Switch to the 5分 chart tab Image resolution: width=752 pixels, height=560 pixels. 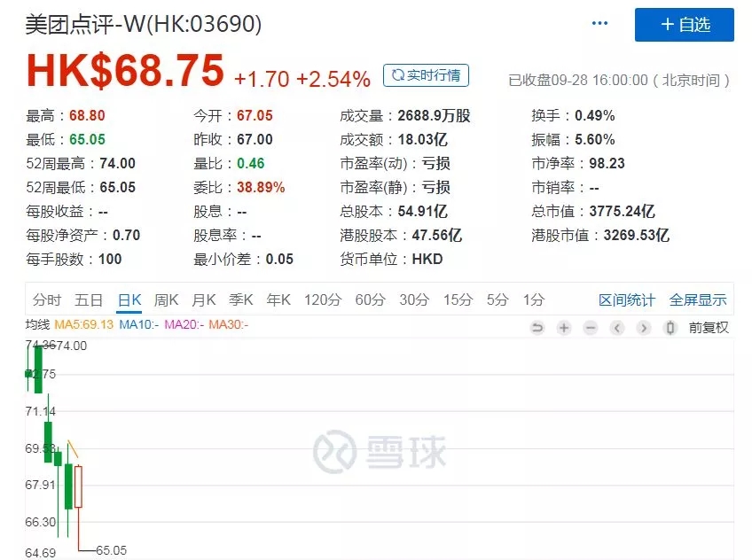point(497,299)
